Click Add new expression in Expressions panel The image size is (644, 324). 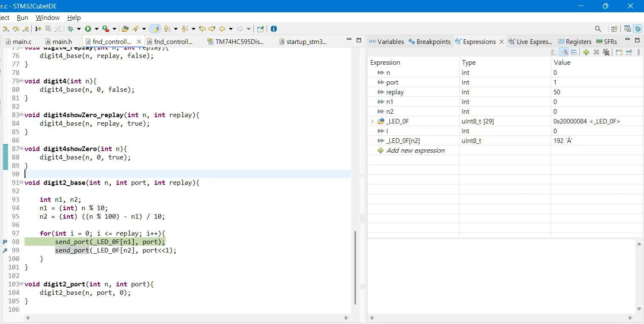point(416,151)
